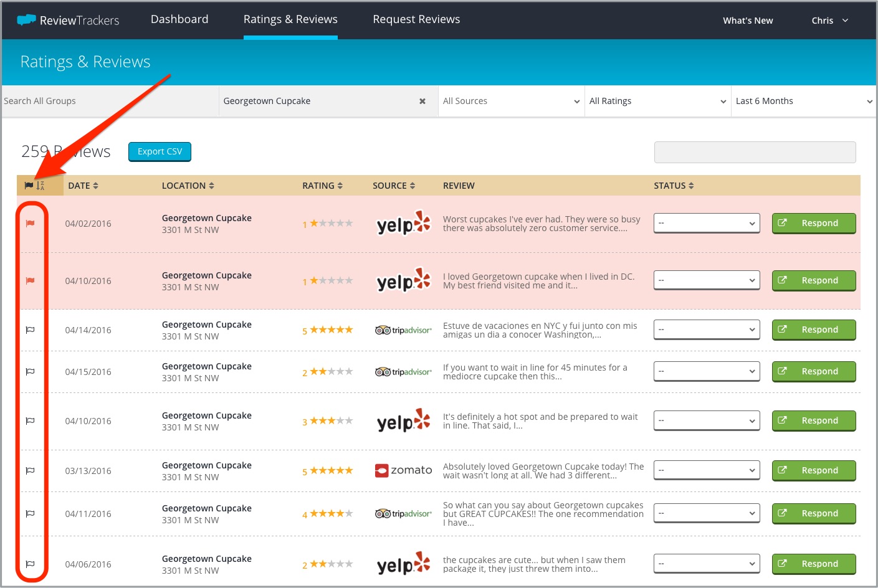
Task: Sort by the RATING column header
Action: point(322,186)
